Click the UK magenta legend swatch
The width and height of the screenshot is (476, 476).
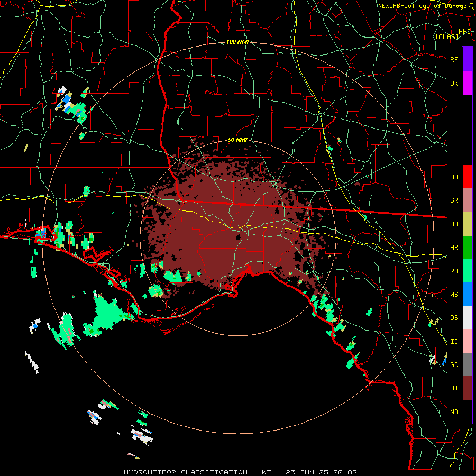point(467,83)
